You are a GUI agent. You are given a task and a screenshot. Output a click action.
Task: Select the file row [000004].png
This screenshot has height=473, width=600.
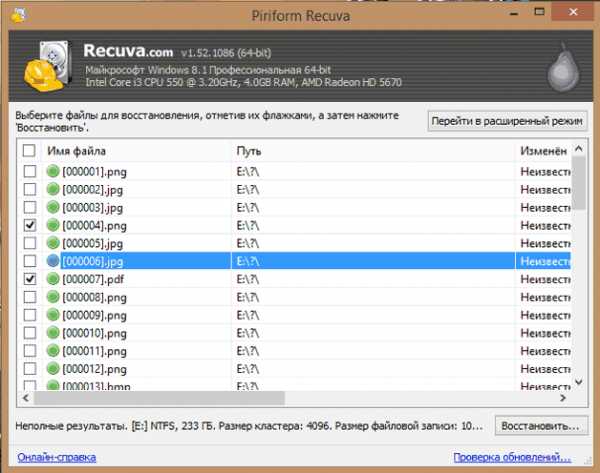[x=294, y=225]
